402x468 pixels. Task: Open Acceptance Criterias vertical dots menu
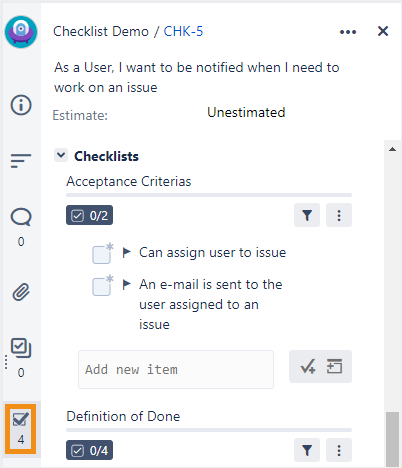click(x=339, y=215)
